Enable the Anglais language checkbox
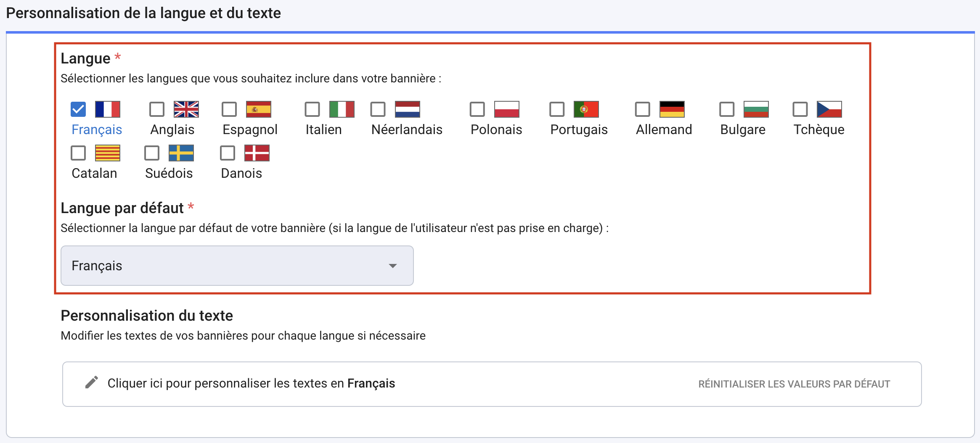This screenshot has height=443, width=980. [156, 109]
